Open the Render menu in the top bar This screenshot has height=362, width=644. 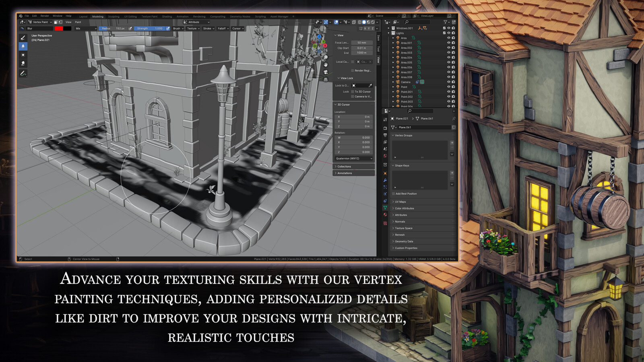pyautogui.click(x=44, y=16)
